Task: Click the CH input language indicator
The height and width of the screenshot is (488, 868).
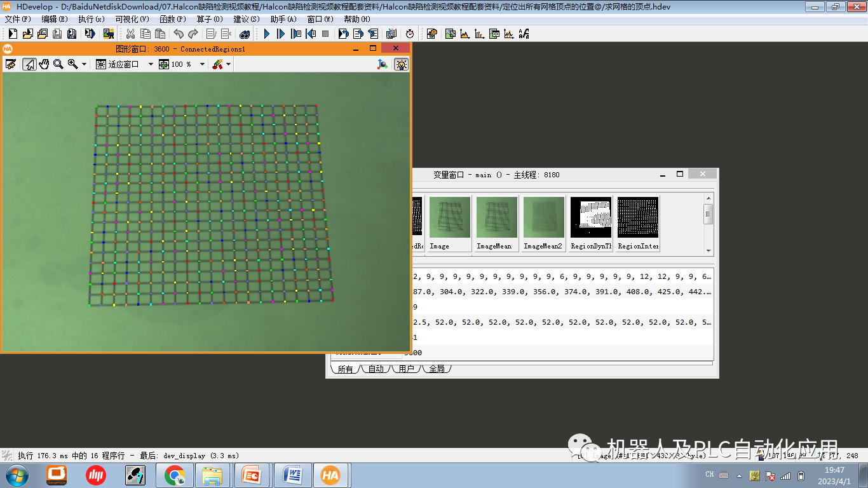Action: (710, 475)
